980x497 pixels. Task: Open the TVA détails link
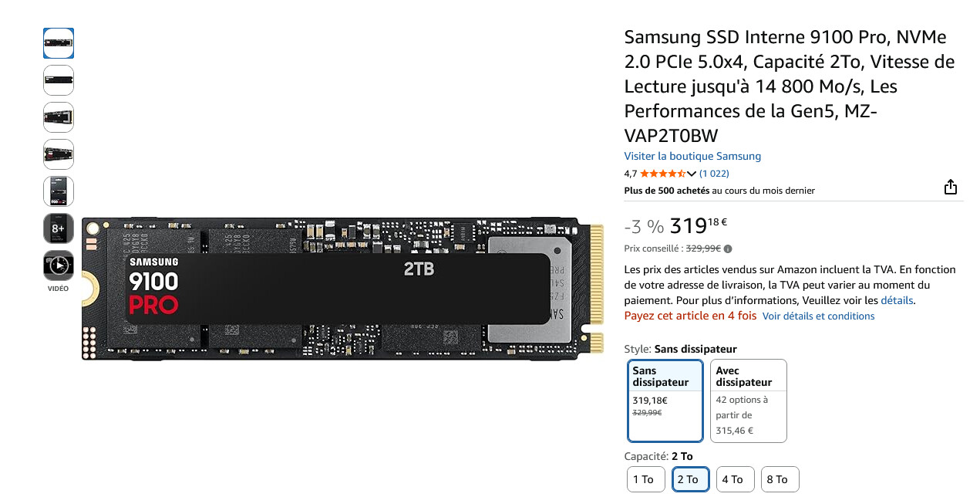click(x=897, y=300)
